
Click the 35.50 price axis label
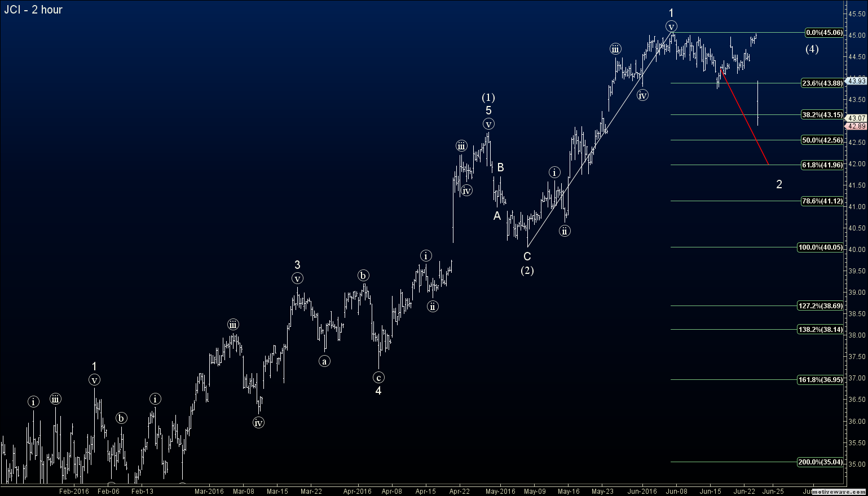tap(857, 443)
